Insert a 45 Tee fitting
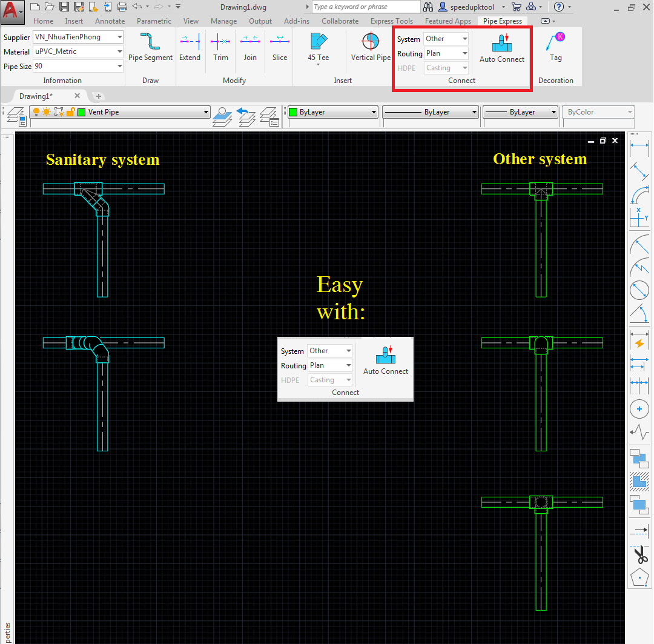Viewport: 654px width, 644px height. [319, 46]
